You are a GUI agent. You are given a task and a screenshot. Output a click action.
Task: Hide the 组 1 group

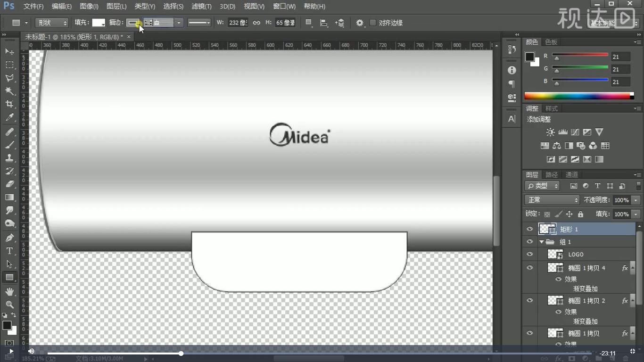(529, 241)
